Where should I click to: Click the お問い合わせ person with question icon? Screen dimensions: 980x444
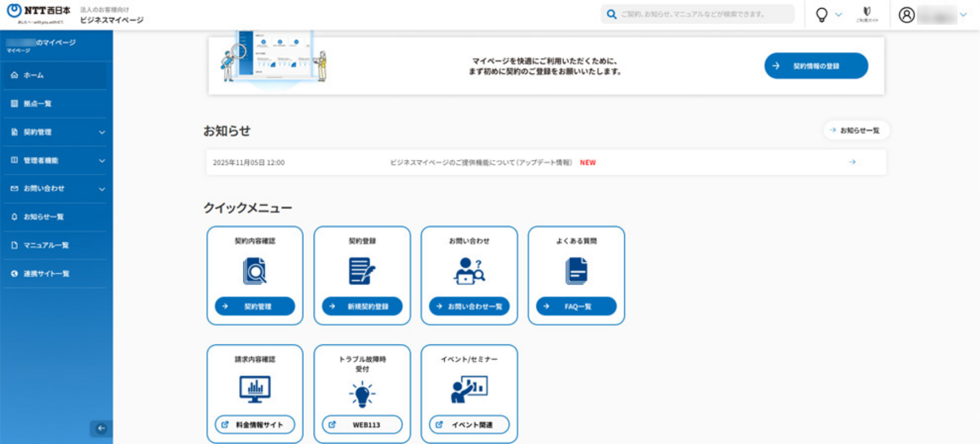[x=469, y=271]
